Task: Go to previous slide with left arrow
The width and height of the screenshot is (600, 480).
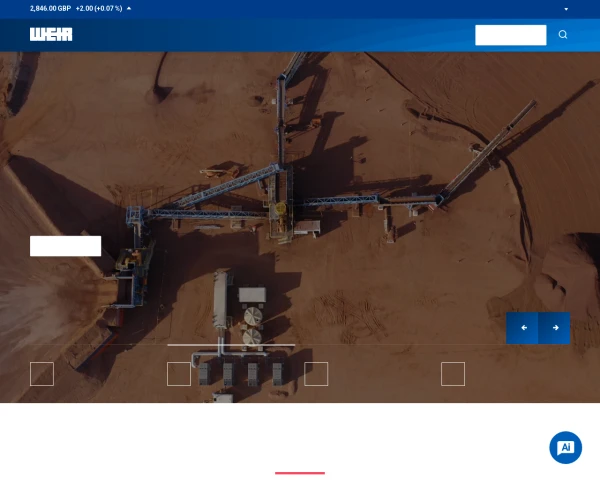Action: click(523, 327)
